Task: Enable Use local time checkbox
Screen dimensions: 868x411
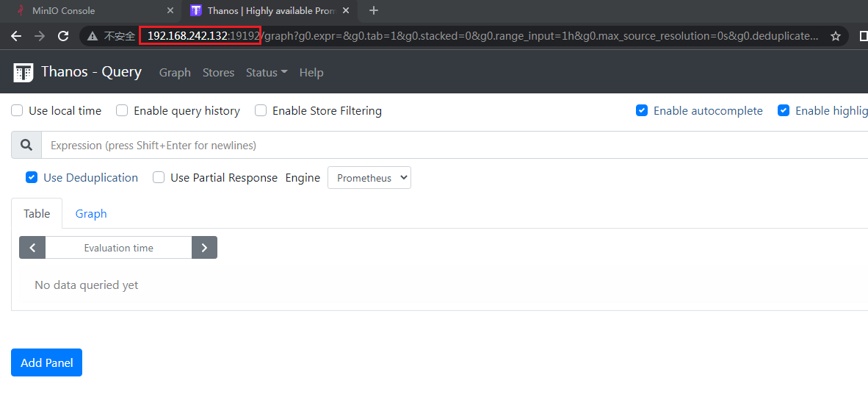Action: [17, 111]
